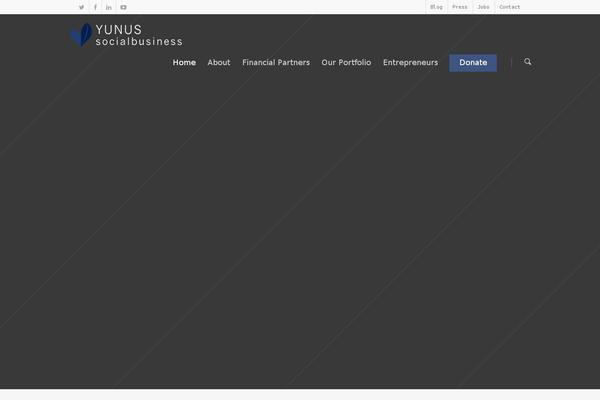The image size is (600, 400).
Task: Open the Entrepreneurs menu item
Action: pyautogui.click(x=410, y=62)
